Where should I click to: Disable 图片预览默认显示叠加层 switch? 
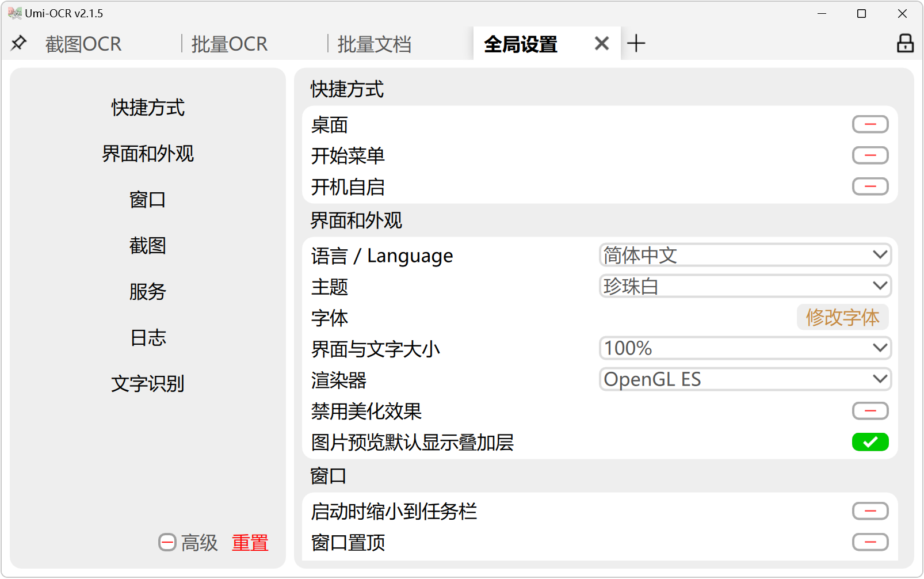870,442
